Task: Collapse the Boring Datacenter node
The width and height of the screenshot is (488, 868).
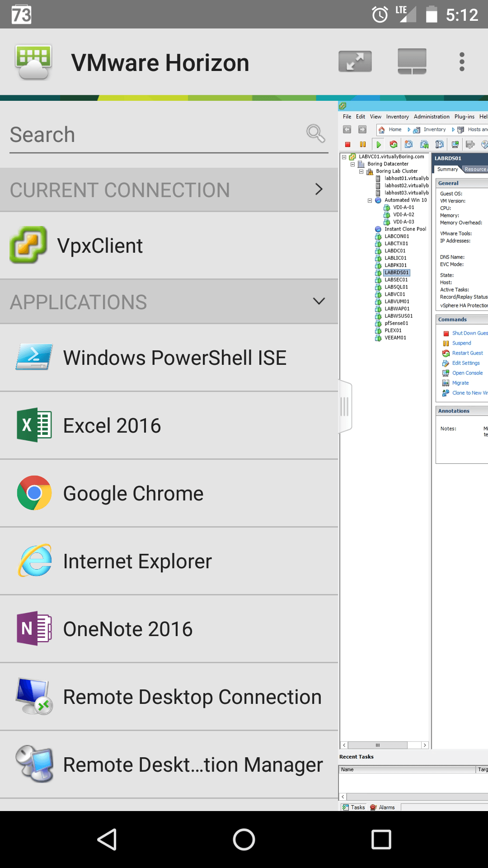Action: click(x=353, y=164)
